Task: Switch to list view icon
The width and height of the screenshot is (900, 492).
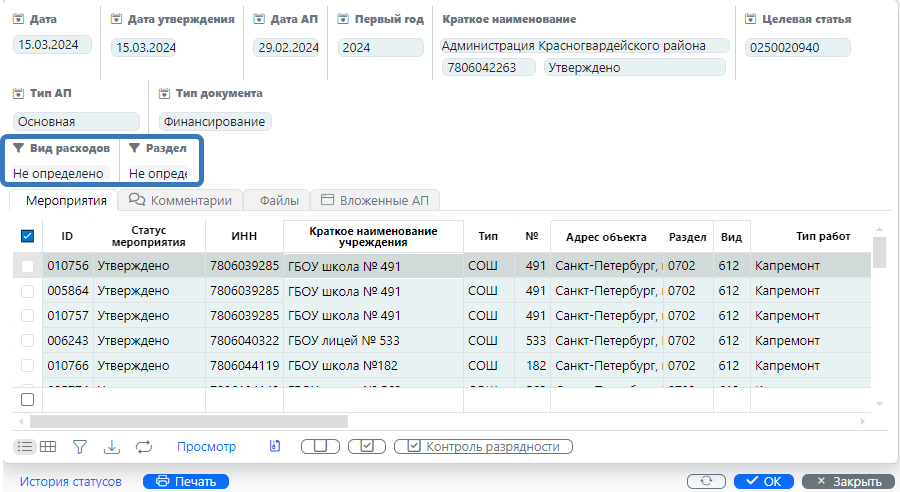Action: pos(25,447)
